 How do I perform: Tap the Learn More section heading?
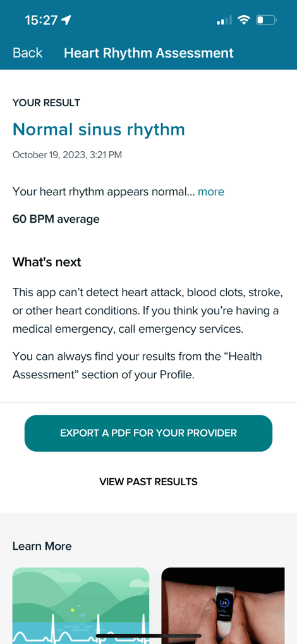tap(42, 546)
